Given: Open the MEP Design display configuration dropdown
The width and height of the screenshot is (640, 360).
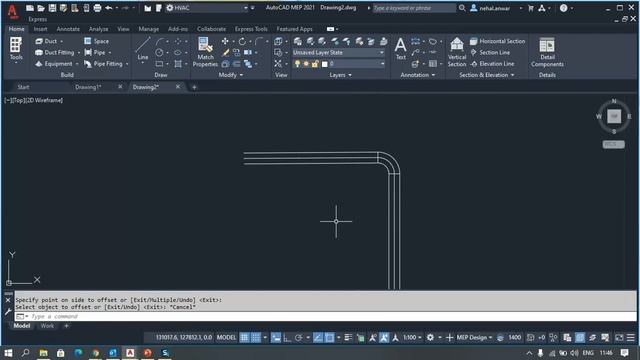Looking at the screenshot, I should (x=474, y=338).
